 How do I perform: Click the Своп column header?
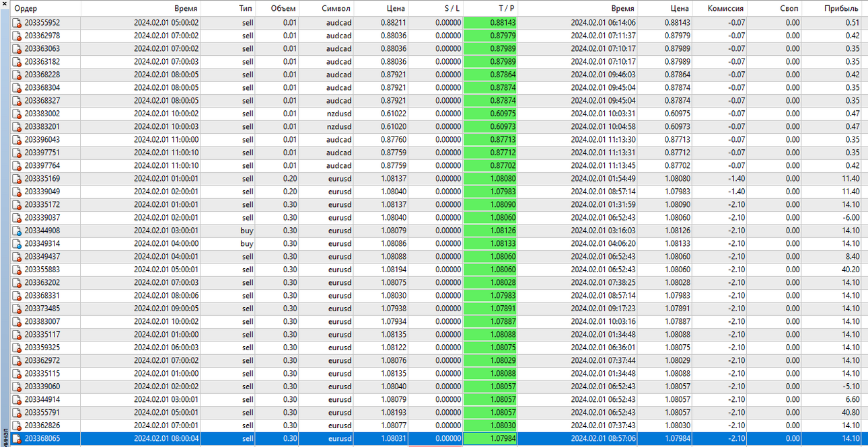774,9
